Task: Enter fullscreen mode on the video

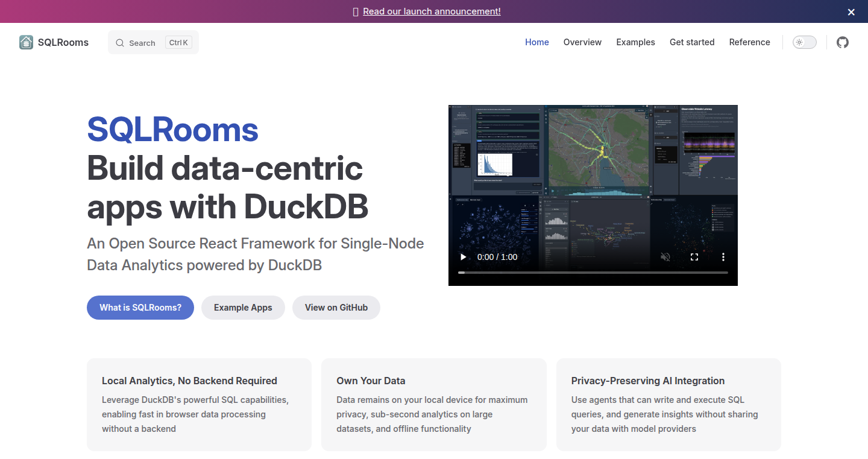Action: click(x=694, y=257)
